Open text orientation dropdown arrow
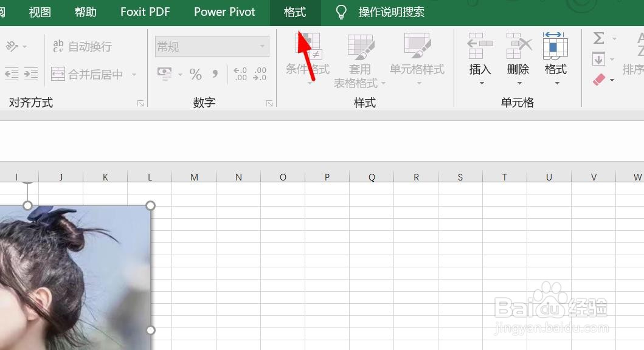The width and height of the screenshot is (644, 350). coord(25,47)
